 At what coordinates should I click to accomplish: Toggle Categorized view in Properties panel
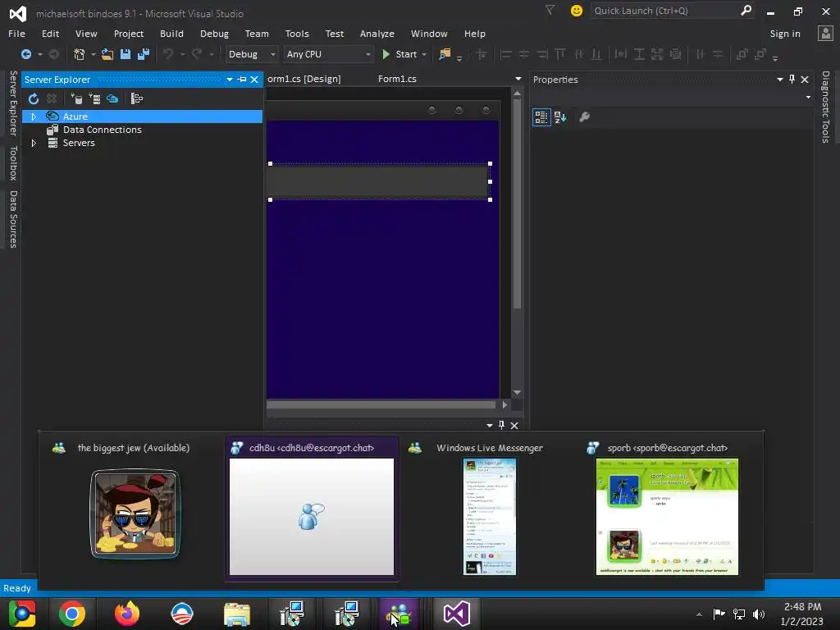click(x=541, y=116)
